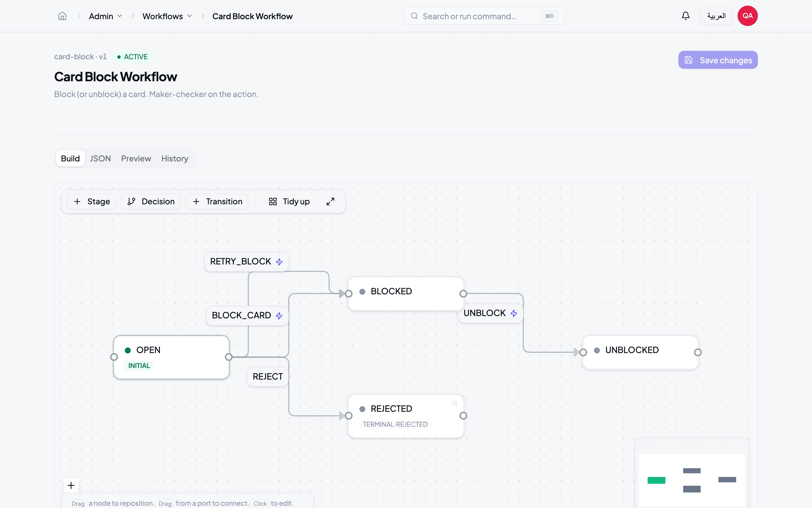
Task: Click the search magnifier icon
Action: [414, 16]
